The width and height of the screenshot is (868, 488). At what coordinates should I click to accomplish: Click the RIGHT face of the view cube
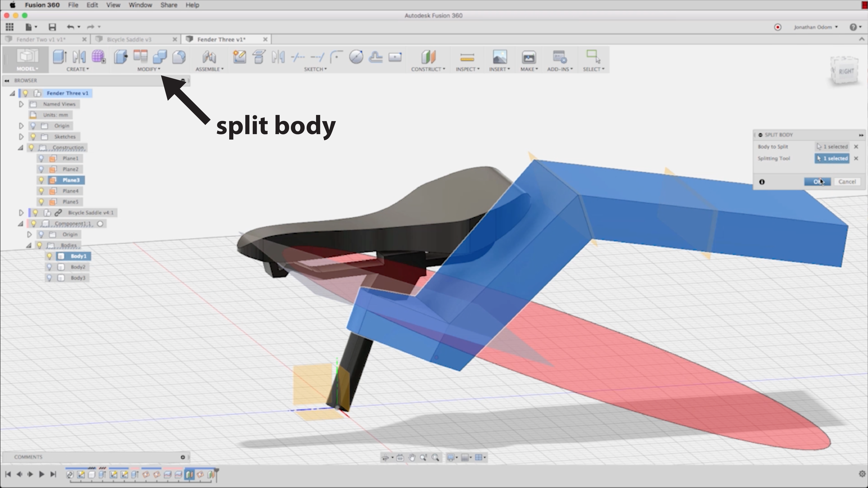click(x=846, y=71)
